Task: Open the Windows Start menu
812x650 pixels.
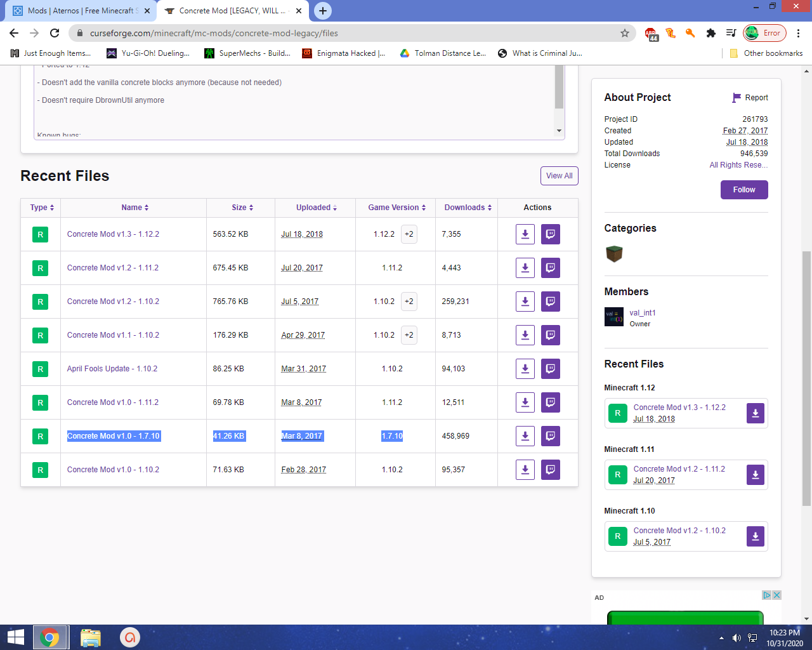Action: point(15,637)
